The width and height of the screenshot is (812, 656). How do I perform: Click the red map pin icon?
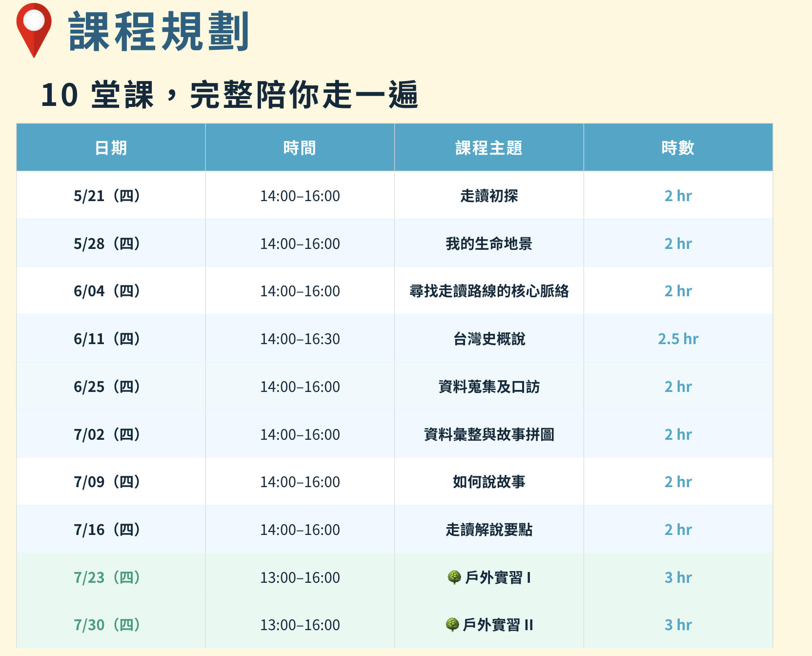click(34, 30)
